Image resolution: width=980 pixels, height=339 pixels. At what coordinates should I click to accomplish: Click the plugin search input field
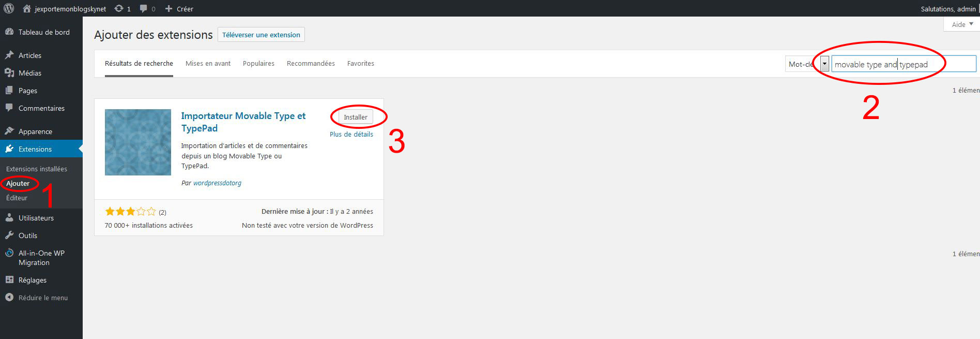904,64
